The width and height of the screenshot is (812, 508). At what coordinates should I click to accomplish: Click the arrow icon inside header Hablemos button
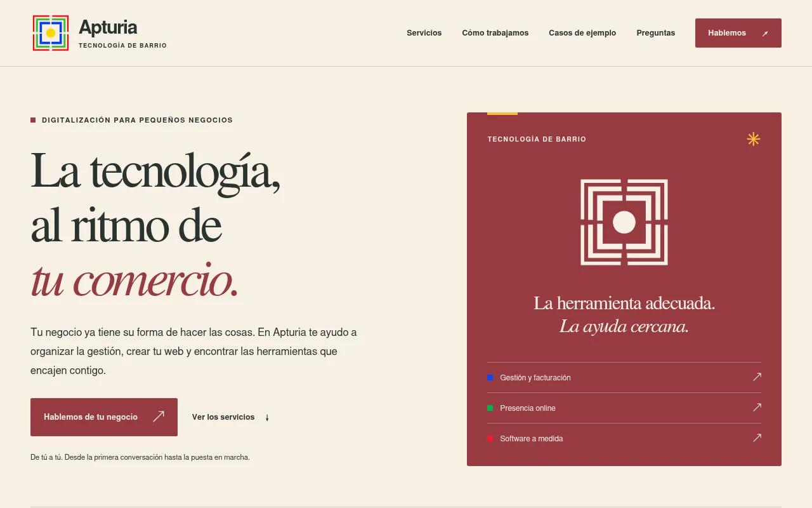765,34
